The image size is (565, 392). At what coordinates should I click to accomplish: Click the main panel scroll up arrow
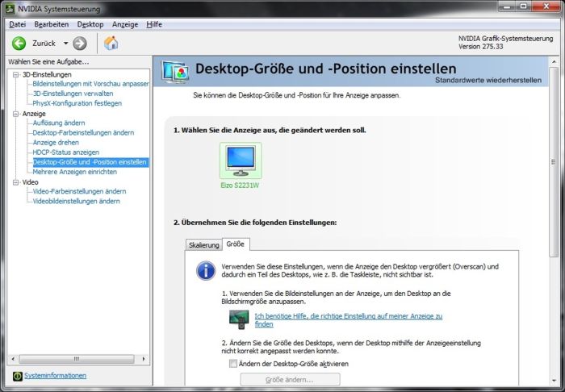(554, 62)
